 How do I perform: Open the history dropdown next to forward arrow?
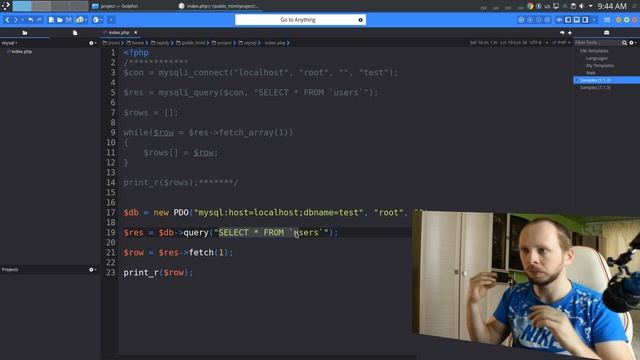tap(22, 20)
